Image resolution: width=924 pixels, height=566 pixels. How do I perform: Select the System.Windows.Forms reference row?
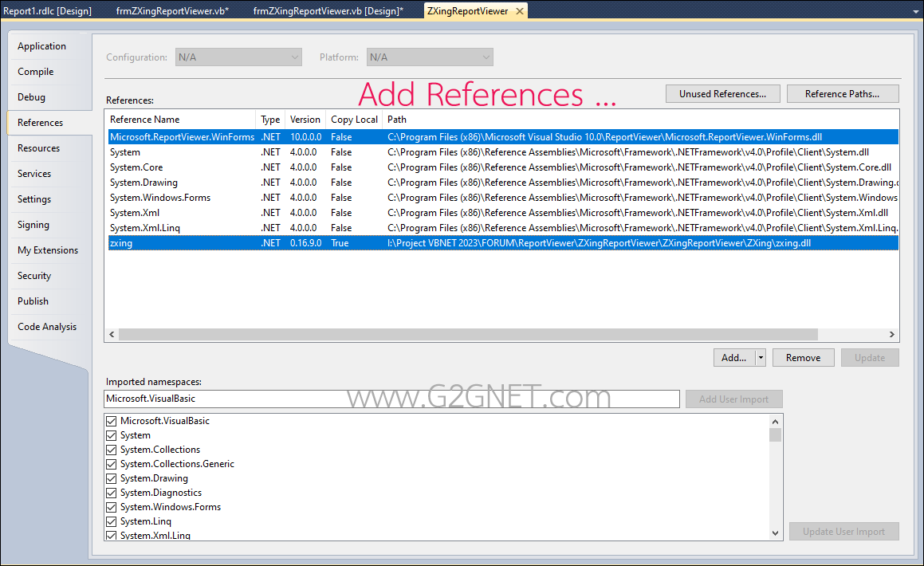[503, 198]
